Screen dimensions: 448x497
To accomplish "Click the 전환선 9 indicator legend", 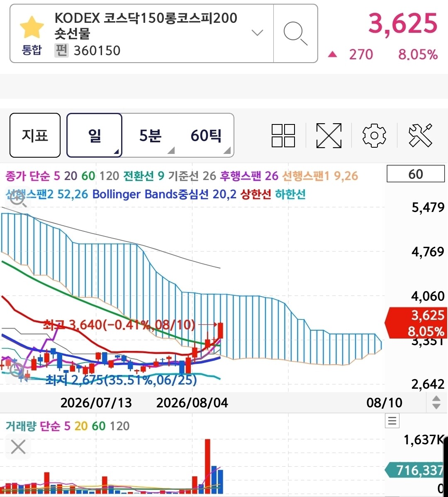I will [144, 175].
